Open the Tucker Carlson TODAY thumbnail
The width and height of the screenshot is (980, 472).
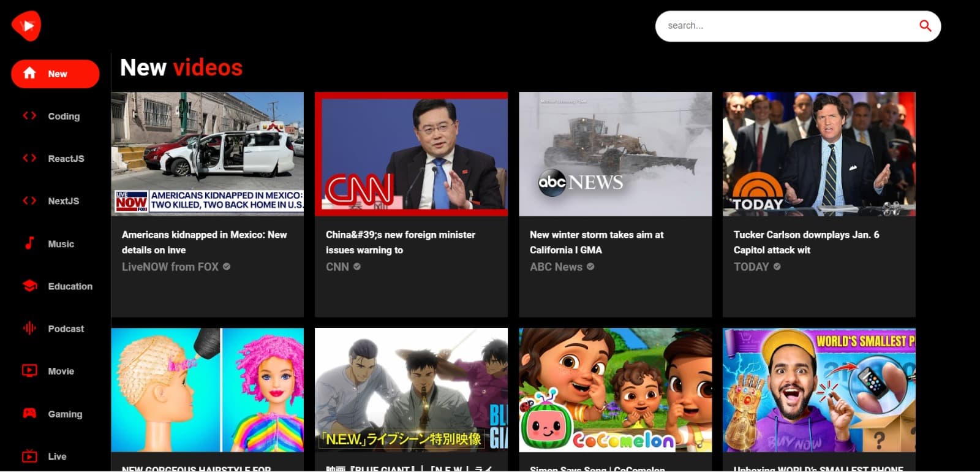point(819,154)
